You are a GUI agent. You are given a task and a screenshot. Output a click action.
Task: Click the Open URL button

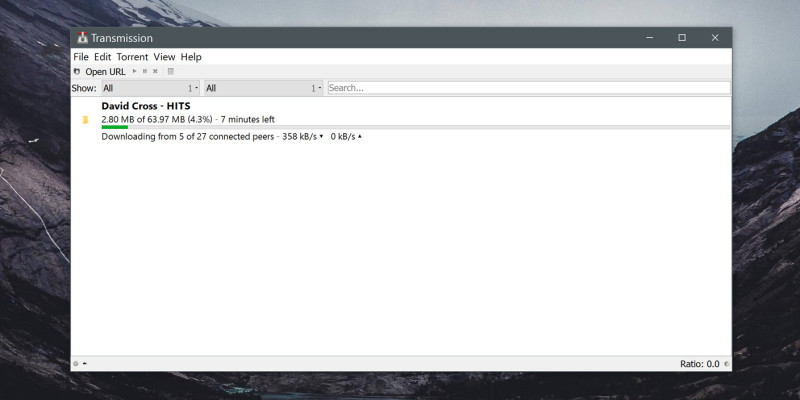[105, 72]
